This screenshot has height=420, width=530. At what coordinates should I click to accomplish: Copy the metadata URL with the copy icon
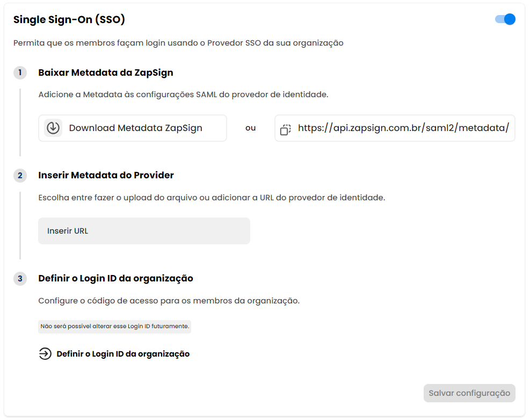(x=285, y=129)
